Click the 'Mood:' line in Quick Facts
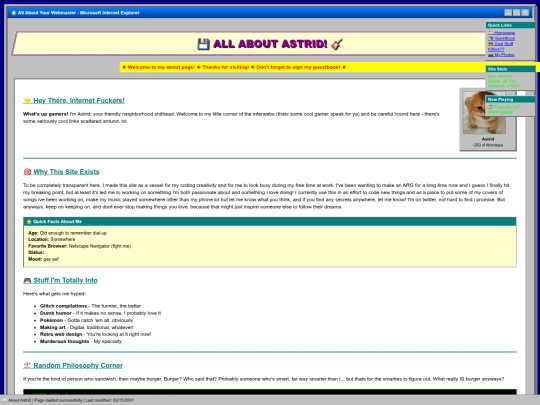The width and height of the screenshot is (540, 405). [x=43, y=259]
